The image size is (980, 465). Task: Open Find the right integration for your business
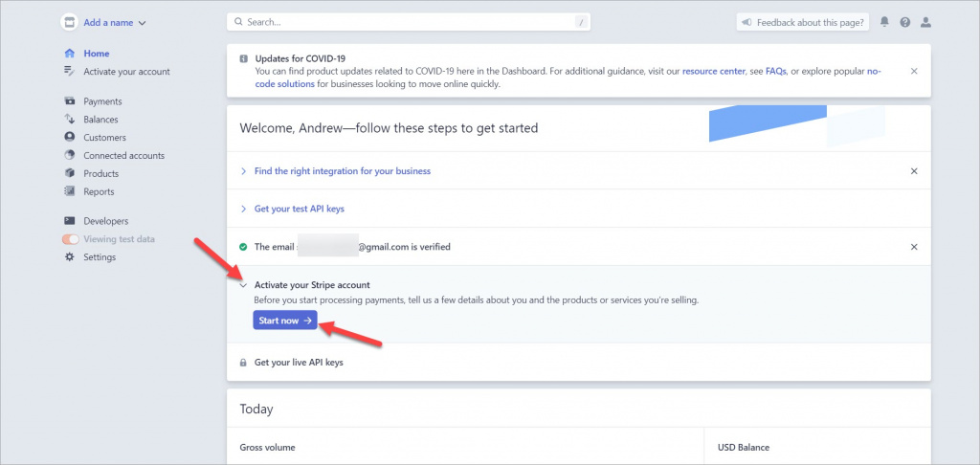pyautogui.click(x=343, y=170)
